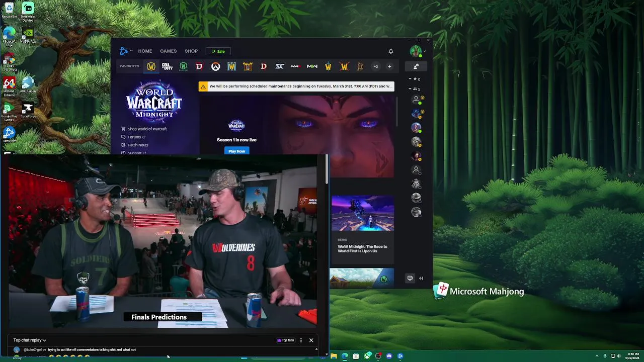Viewport: 644px width, 362px height.
Task: Select Warcraft II orange W icon
Action: [344, 66]
